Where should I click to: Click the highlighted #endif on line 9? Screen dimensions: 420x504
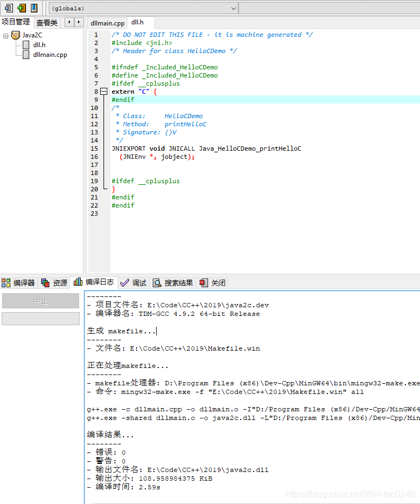pyautogui.click(x=123, y=100)
